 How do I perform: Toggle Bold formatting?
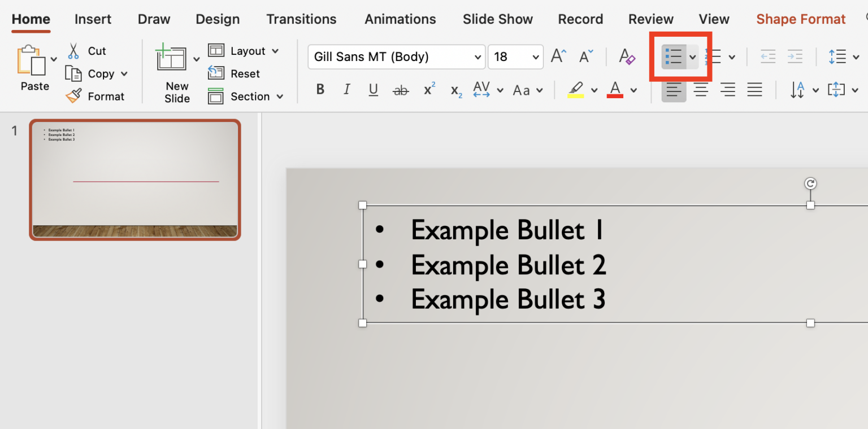pos(320,90)
